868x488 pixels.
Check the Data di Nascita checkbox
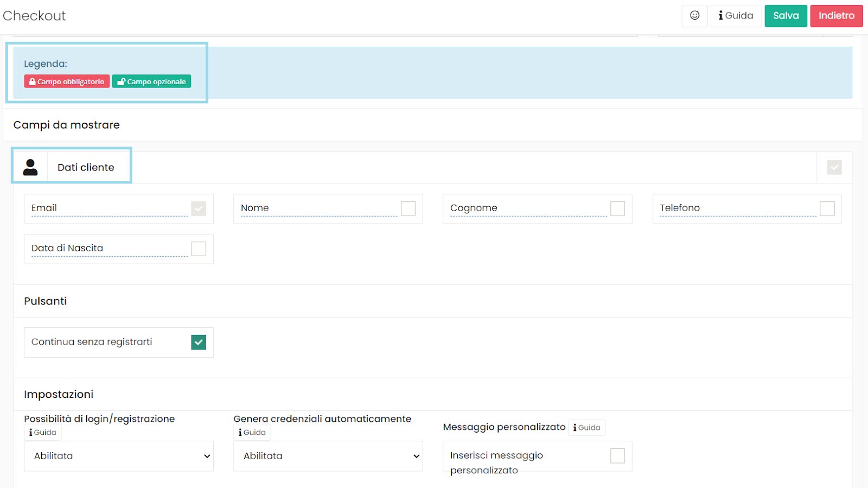tap(199, 249)
